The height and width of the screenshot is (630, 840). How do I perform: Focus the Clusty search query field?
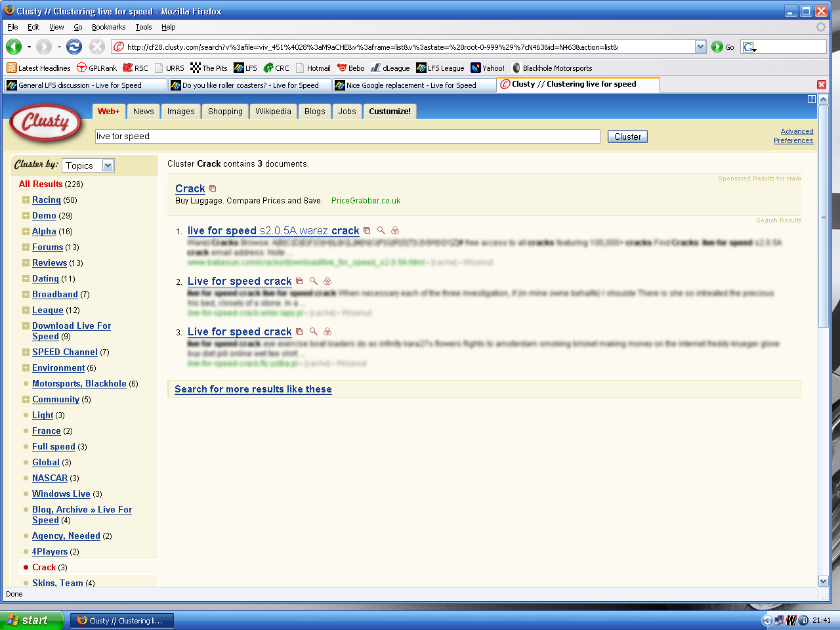point(348,136)
